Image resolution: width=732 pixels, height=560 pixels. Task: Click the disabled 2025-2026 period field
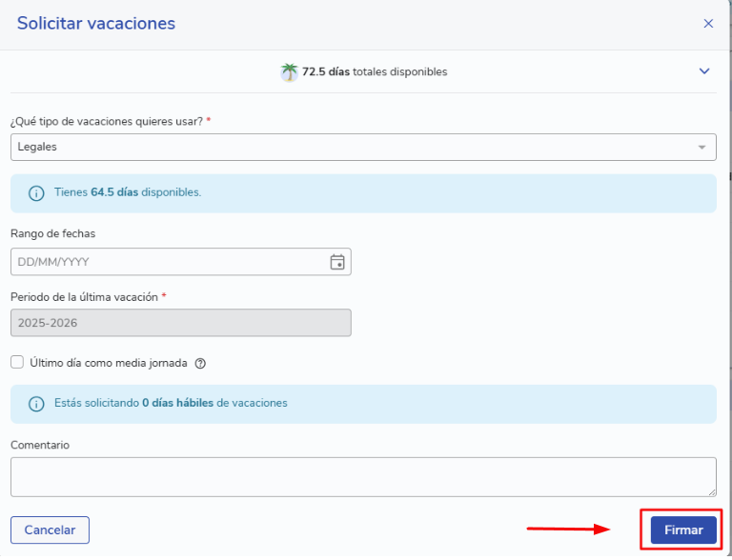[181, 323]
